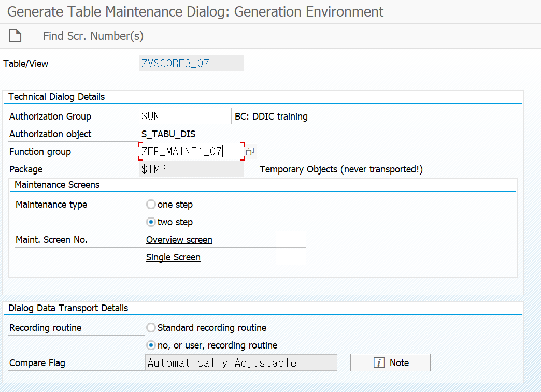Viewport: 541px width, 392px height.
Task: Click the Overview screen number field
Action: (x=291, y=239)
